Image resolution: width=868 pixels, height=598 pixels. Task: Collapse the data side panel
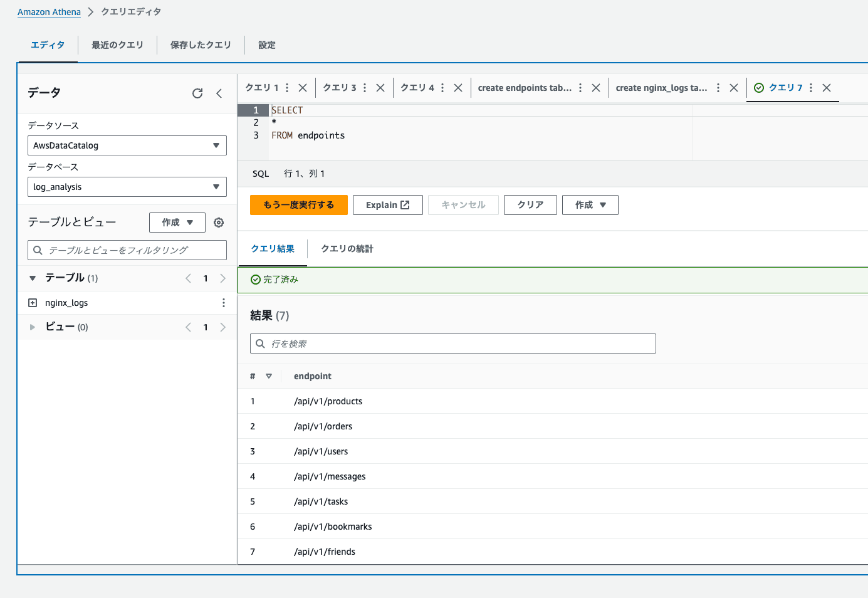coord(219,93)
